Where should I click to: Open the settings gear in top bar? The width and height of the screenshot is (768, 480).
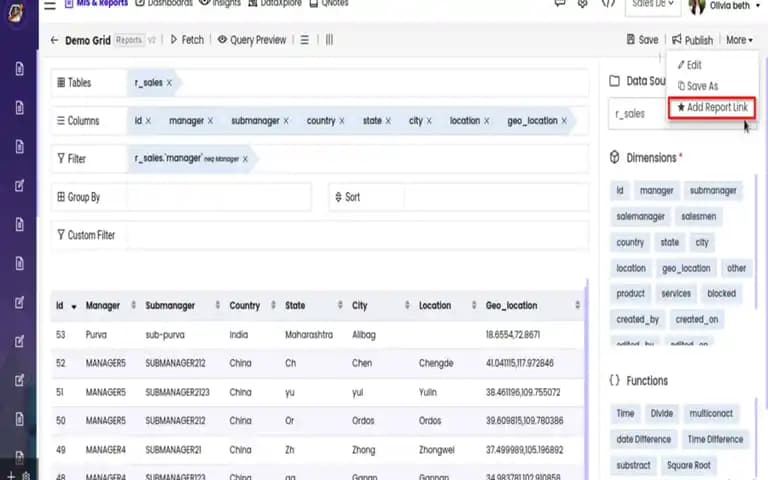[x=582, y=3]
